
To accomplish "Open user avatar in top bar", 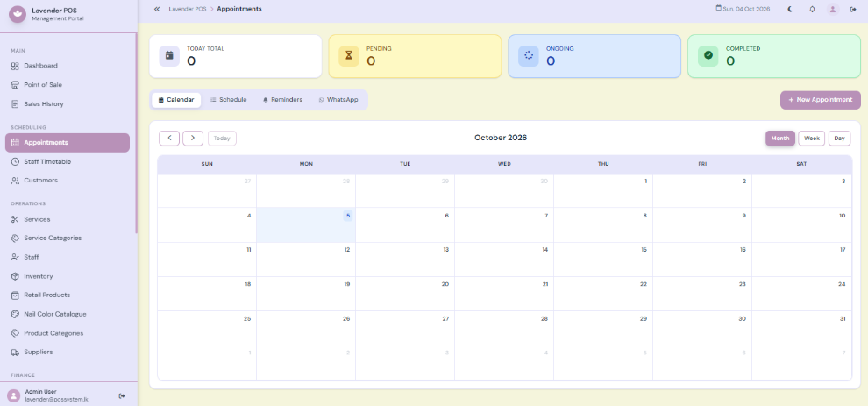I will (x=833, y=9).
